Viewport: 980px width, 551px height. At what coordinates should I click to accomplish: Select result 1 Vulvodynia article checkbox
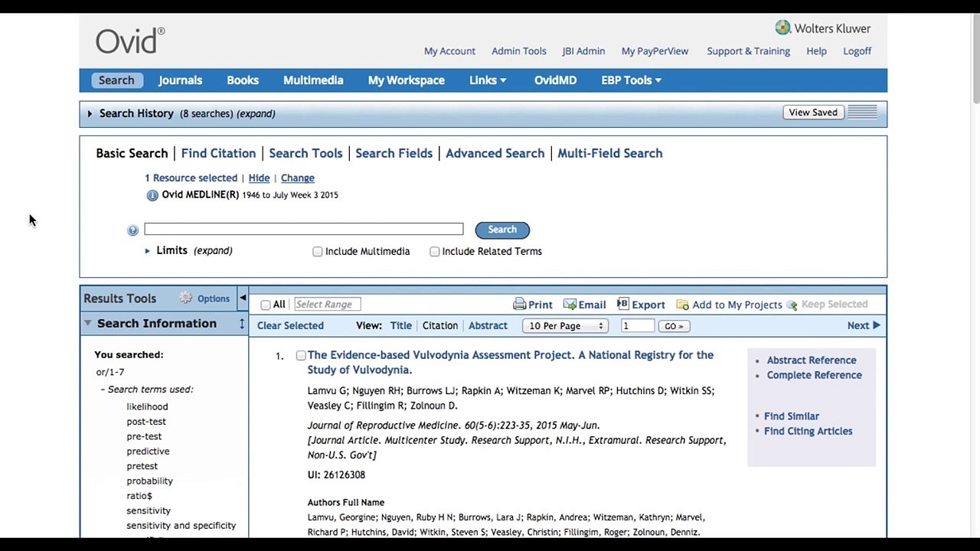point(301,356)
